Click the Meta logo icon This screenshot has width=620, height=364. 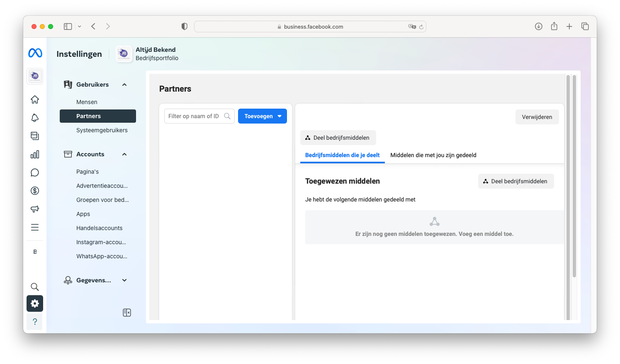click(35, 53)
